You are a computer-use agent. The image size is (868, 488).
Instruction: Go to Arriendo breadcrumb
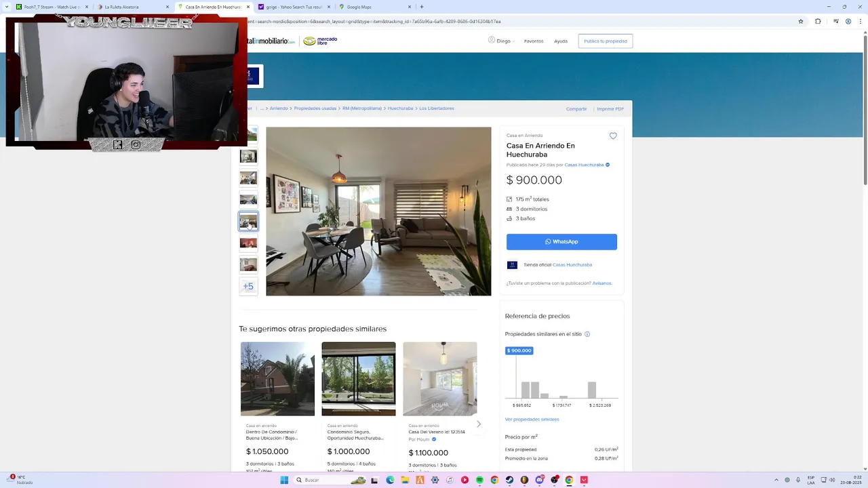coord(279,108)
